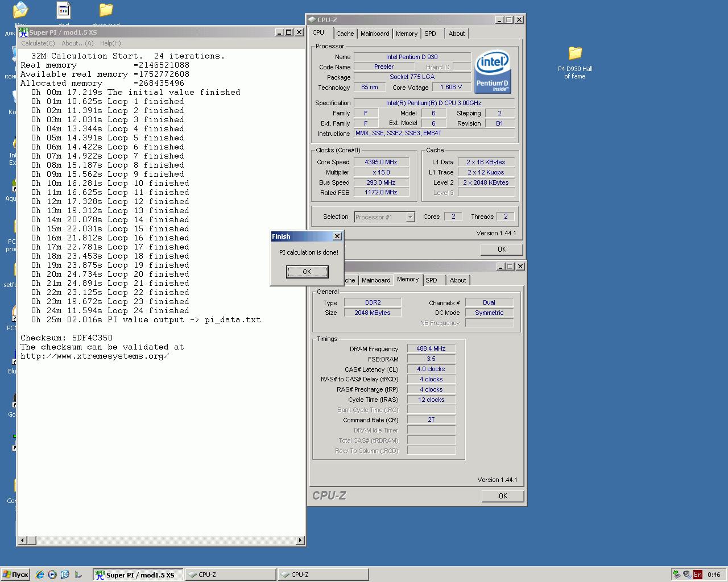
Task: Select the Memory tab in lower CPU-Z
Action: (x=408, y=279)
